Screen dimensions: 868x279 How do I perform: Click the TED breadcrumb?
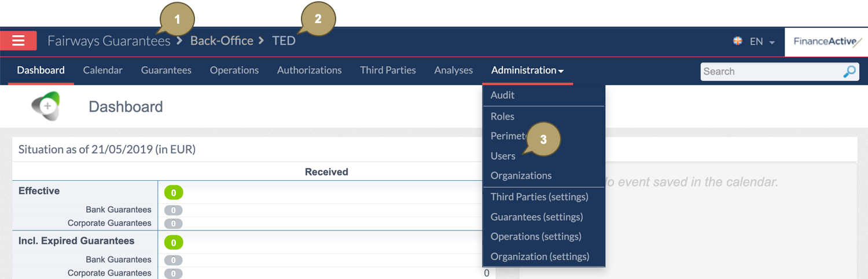click(284, 40)
